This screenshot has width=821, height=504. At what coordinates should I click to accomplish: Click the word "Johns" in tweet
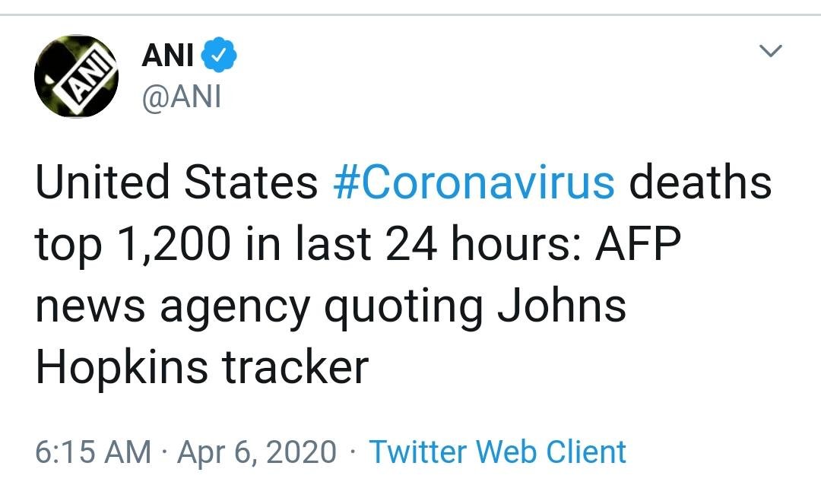(562, 306)
